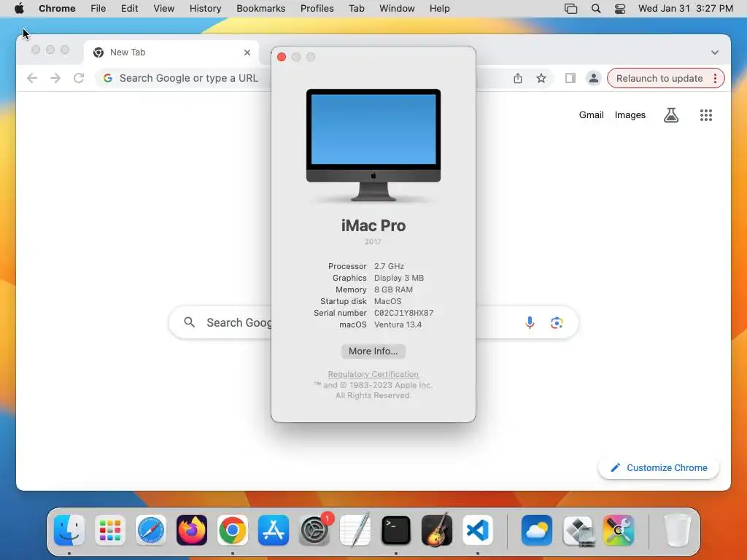Click Customize Chrome button

659,467
